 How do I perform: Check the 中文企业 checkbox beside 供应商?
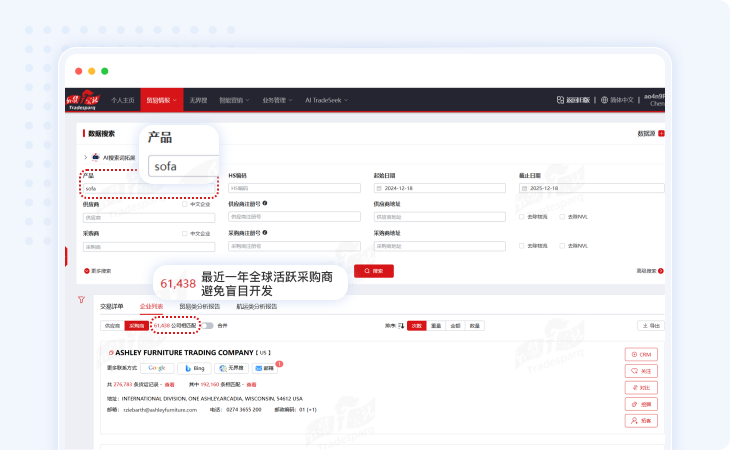click(185, 204)
